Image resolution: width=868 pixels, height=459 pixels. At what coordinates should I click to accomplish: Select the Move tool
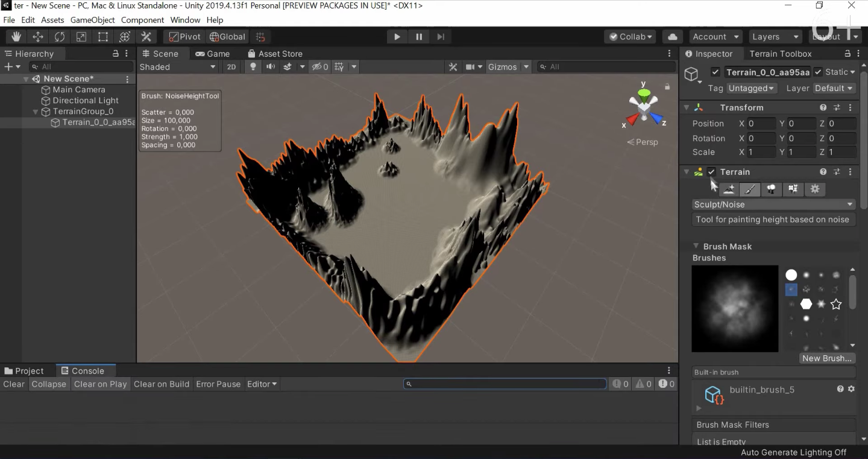click(37, 37)
